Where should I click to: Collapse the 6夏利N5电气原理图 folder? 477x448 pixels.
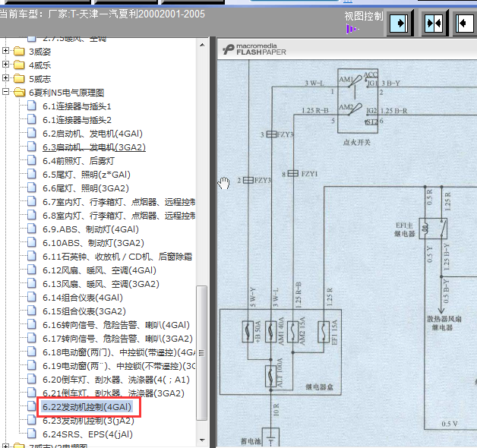click(5, 92)
